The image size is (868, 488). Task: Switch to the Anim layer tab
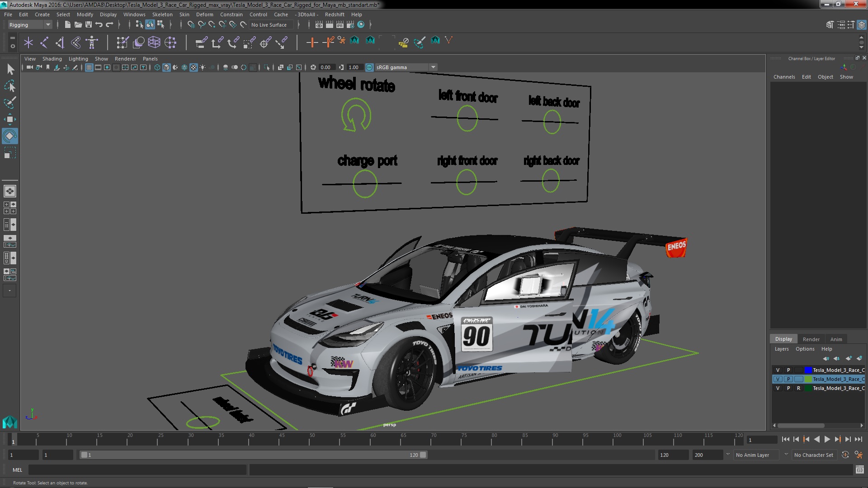coord(836,339)
